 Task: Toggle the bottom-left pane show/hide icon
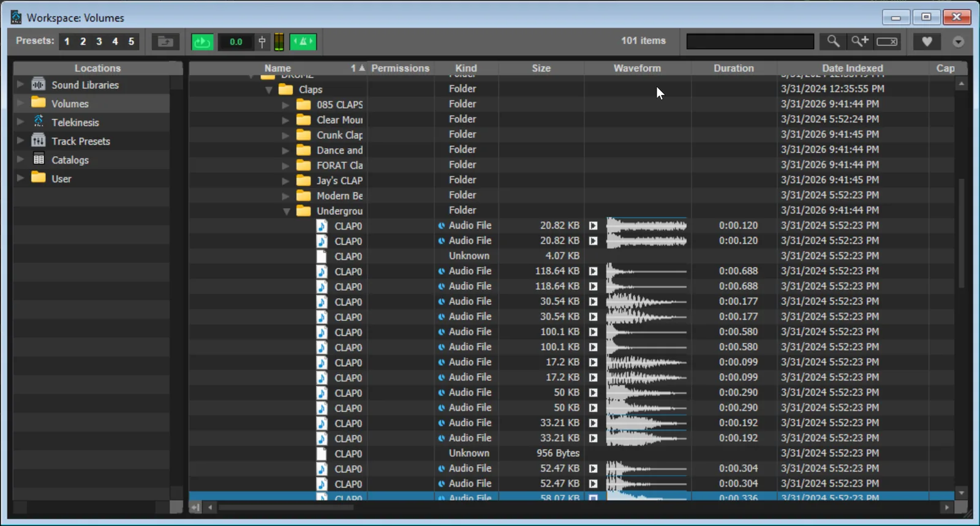pos(195,507)
